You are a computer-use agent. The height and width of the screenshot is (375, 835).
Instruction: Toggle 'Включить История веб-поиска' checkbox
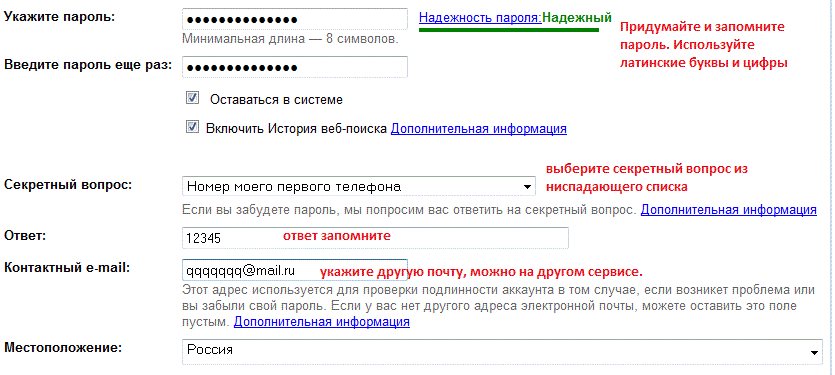[x=192, y=127]
